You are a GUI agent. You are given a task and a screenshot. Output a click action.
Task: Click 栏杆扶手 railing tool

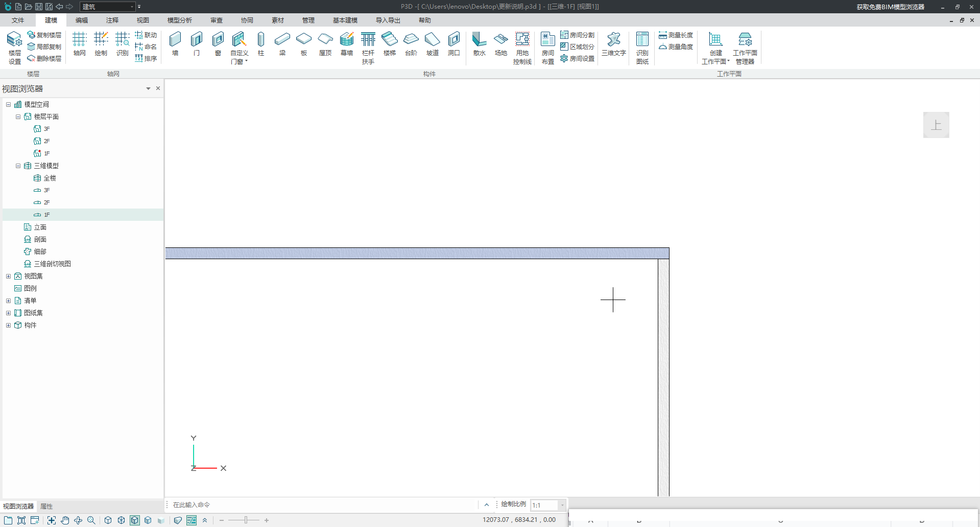[x=368, y=48]
